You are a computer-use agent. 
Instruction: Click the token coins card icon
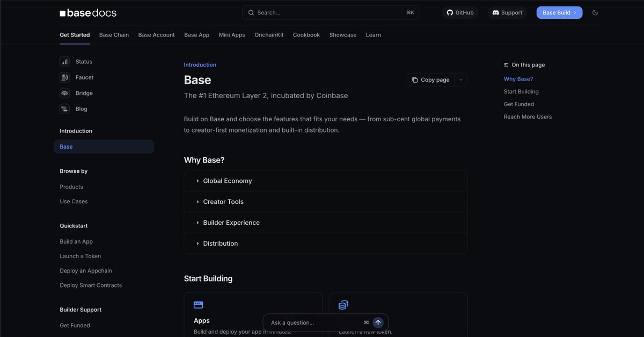343,305
